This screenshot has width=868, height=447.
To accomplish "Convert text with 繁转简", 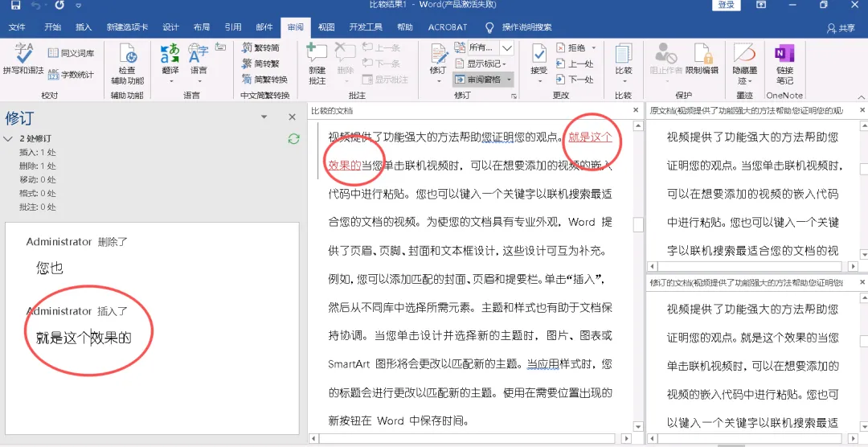I will coord(260,47).
